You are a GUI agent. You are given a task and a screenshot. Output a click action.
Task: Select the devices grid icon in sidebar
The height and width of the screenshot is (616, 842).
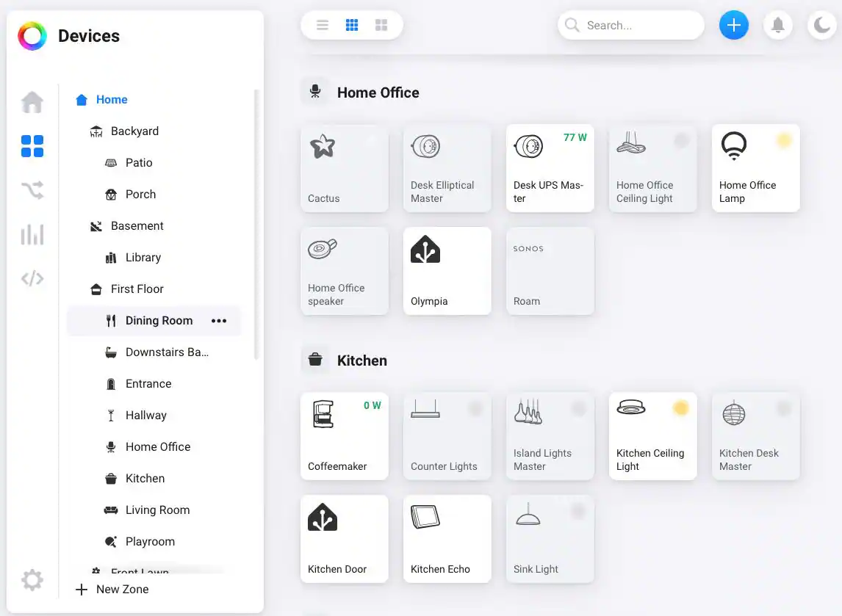click(x=32, y=146)
